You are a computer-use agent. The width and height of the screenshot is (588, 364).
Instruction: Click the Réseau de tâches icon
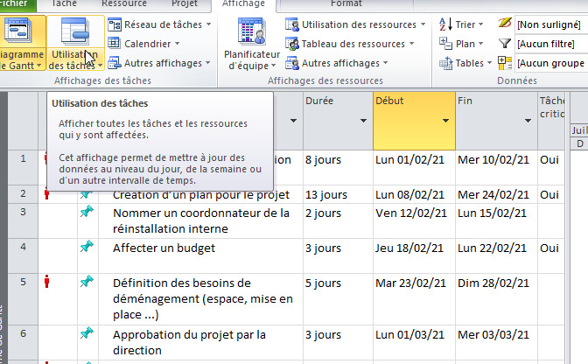pos(115,24)
